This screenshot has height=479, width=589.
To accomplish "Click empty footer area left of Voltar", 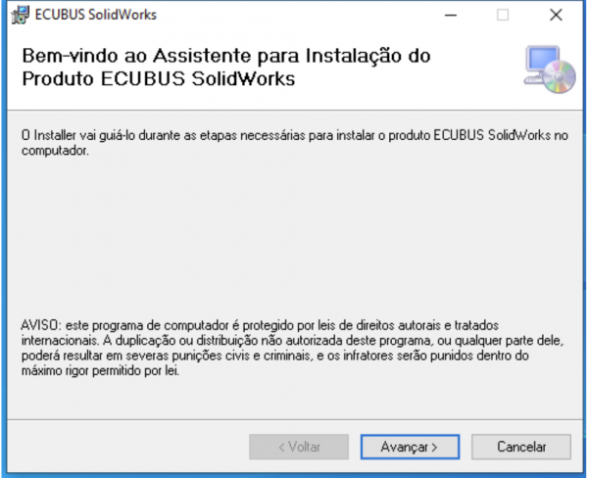I will click(x=128, y=447).
